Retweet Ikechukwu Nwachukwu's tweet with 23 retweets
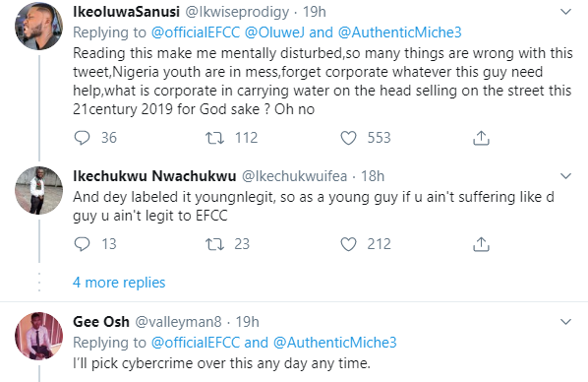 pyautogui.click(x=215, y=244)
